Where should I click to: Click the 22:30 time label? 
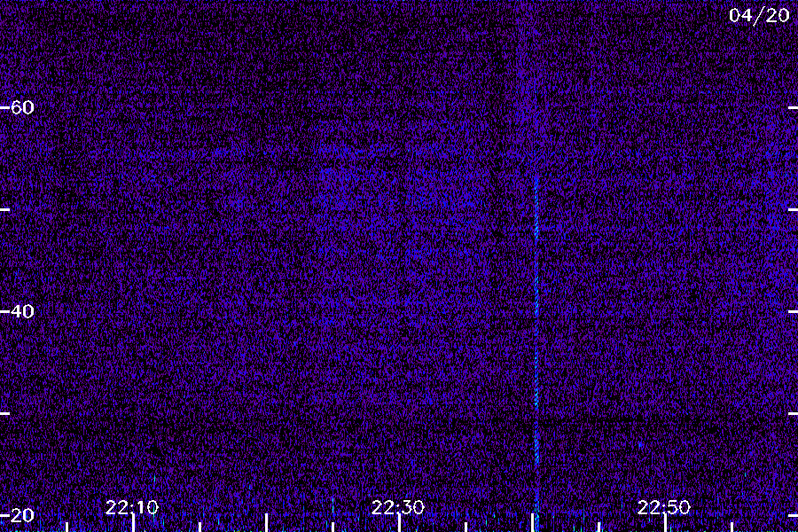(397, 507)
